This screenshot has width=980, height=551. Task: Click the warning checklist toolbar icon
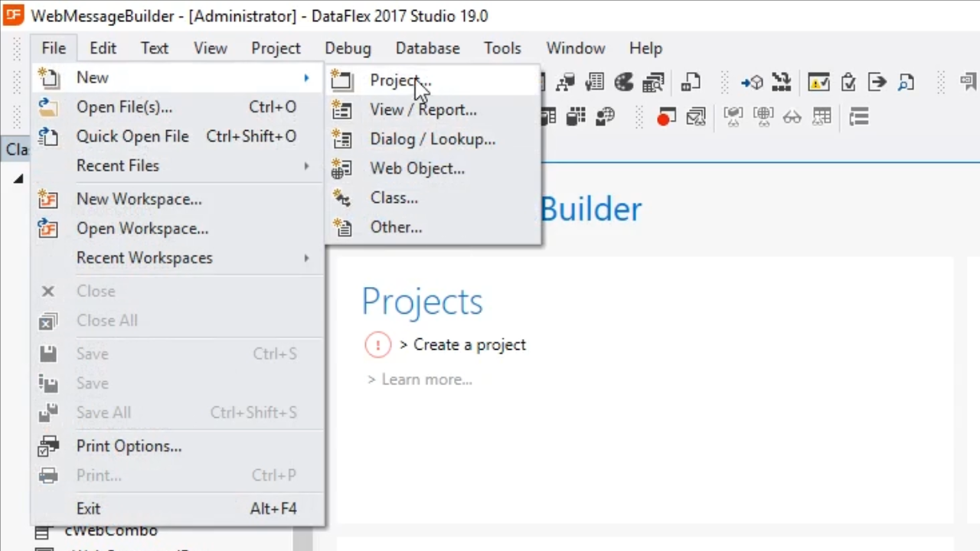click(x=818, y=82)
